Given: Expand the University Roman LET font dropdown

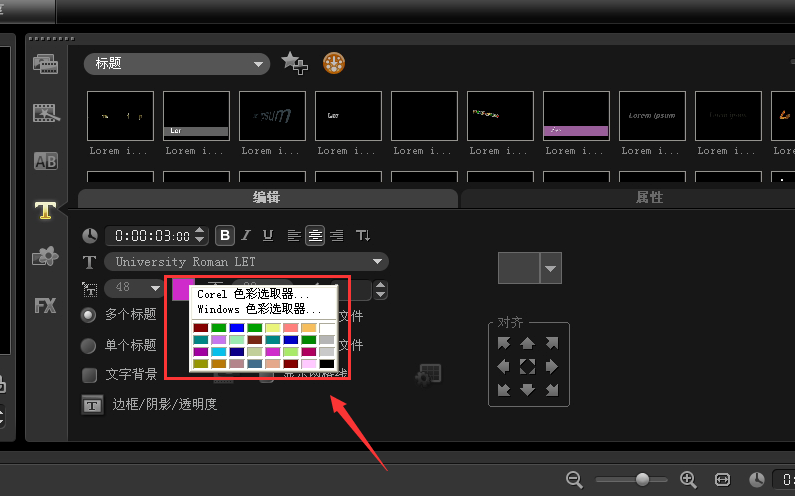Looking at the screenshot, I should click(x=378, y=262).
